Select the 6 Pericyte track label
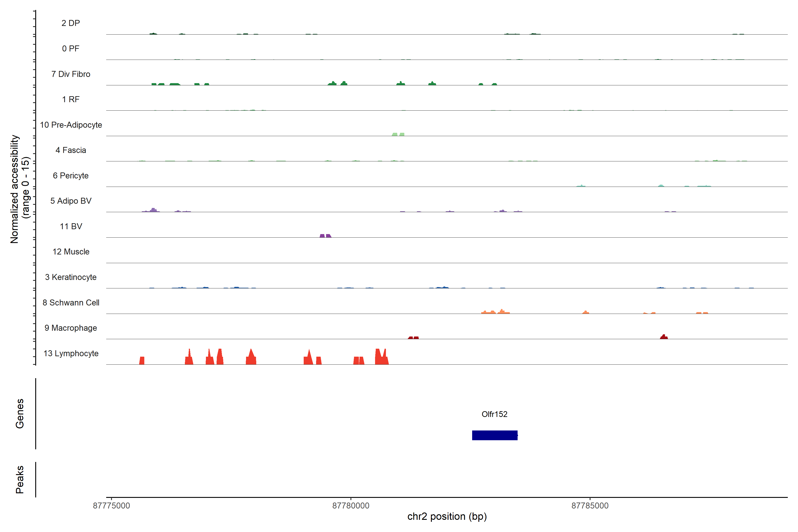This screenshot has width=798, height=532. 71,175
